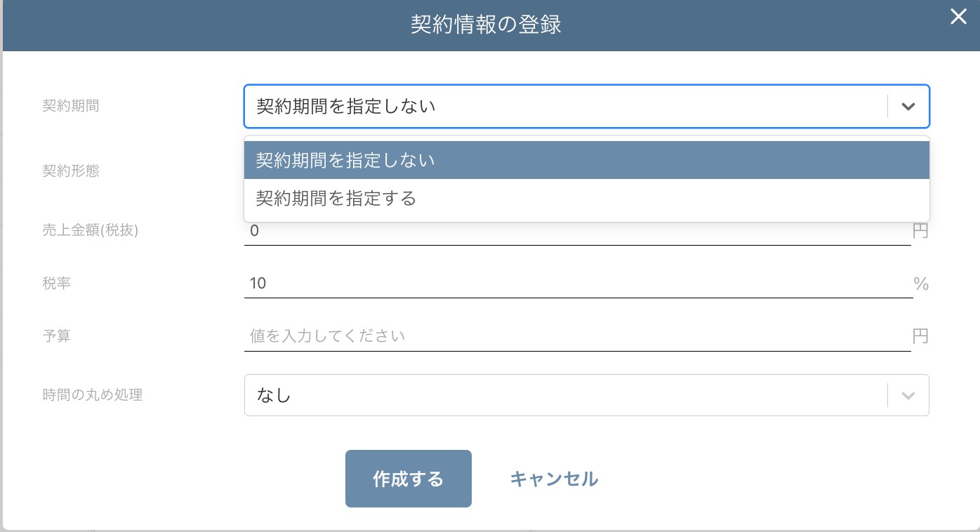The width and height of the screenshot is (980, 532).
Task: Open the 契約期間 dropdown chevron
Action: [x=908, y=106]
